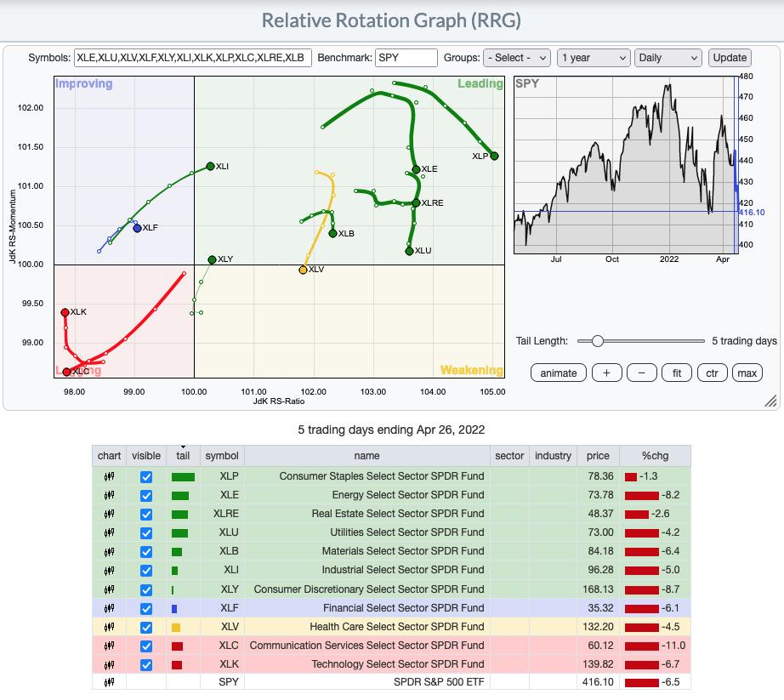The width and height of the screenshot is (784, 700).
Task: Uncheck visible checkbox for XLI
Action: pyautogui.click(x=146, y=571)
